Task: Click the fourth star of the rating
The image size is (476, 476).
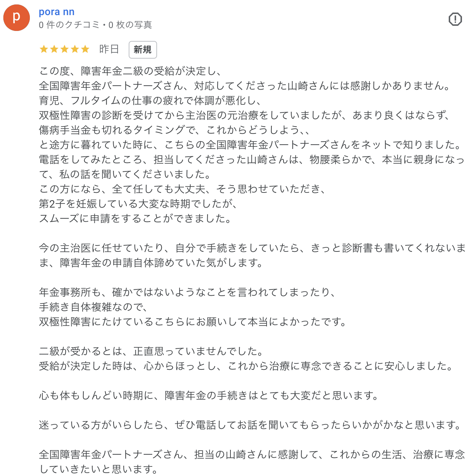Action: pos(75,49)
